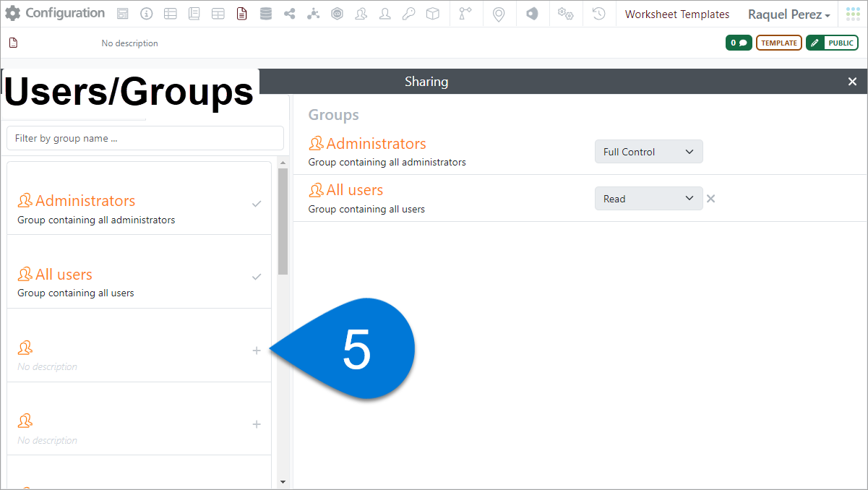The image size is (868, 490).
Task: Select the database icon in the top toolbar
Action: 265,13
